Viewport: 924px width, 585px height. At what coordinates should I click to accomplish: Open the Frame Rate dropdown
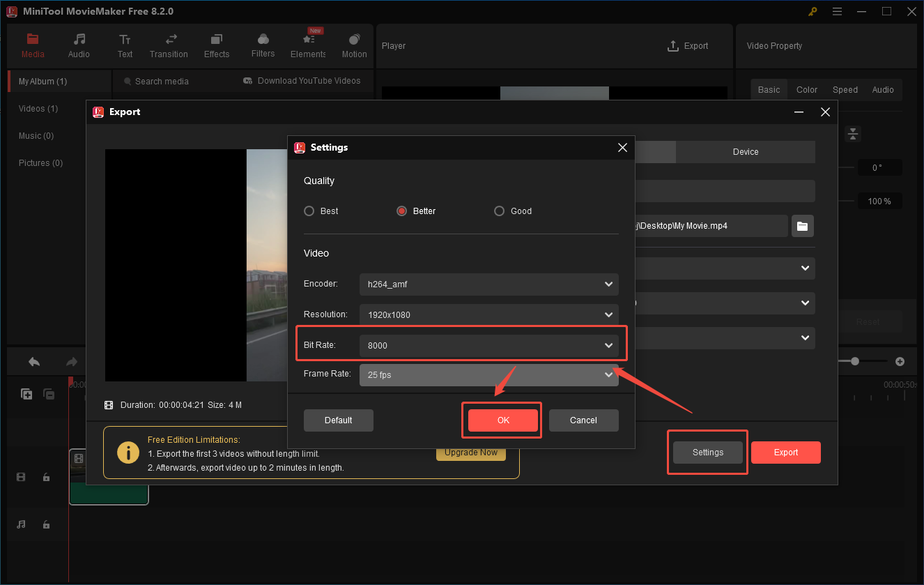click(488, 374)
